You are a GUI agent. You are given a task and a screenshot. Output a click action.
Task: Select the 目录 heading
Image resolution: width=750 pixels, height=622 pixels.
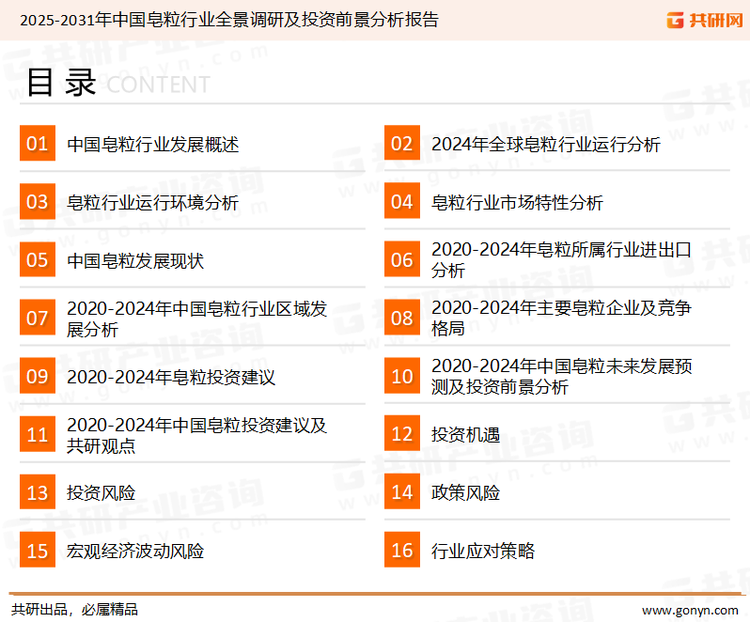[x=61, y=82]
